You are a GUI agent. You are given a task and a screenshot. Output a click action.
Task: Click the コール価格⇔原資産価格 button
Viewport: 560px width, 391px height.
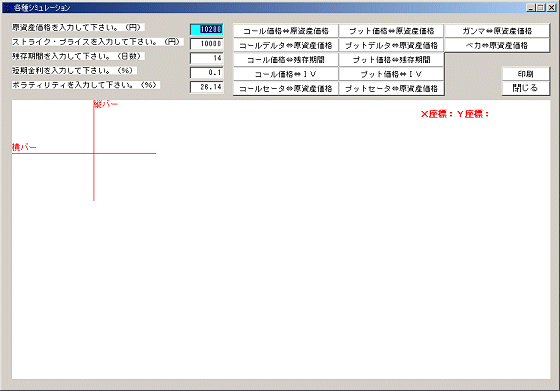point(286,31)
